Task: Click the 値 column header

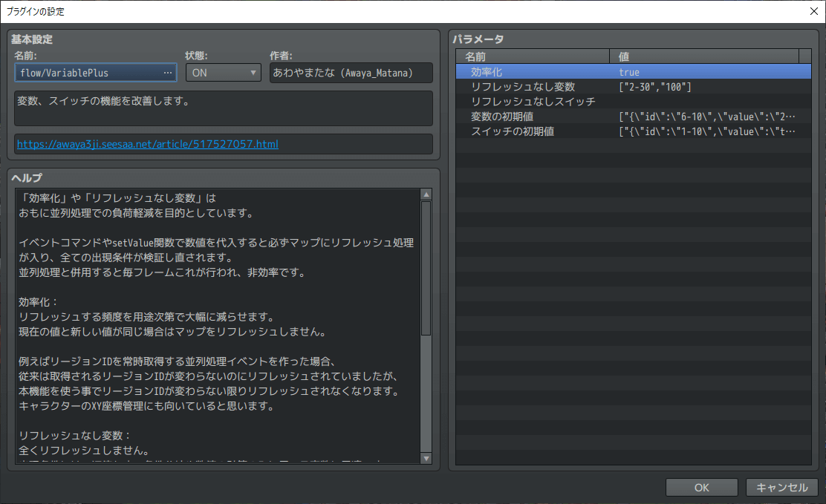Action: [704, 56]
